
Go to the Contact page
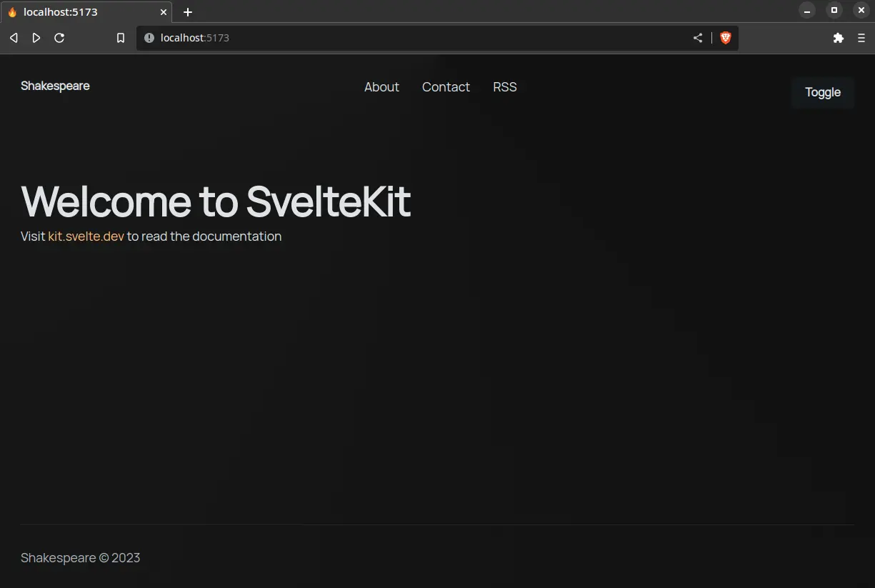point(446,87)
